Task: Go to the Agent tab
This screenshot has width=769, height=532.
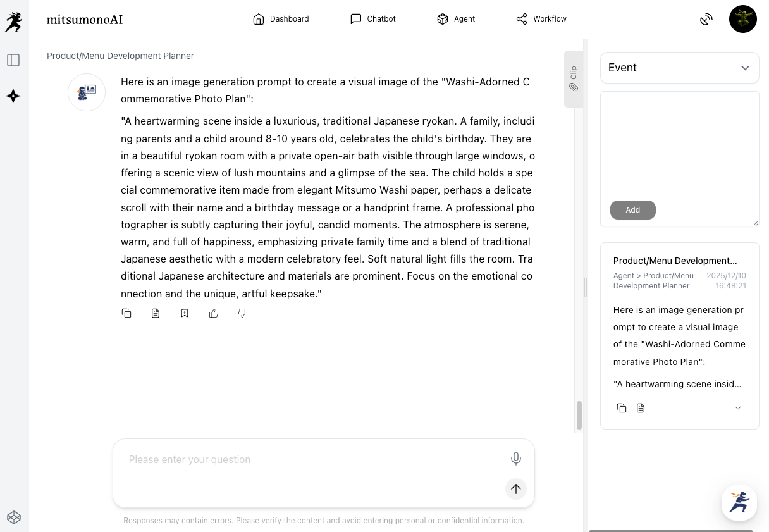Action: (456, 19)
